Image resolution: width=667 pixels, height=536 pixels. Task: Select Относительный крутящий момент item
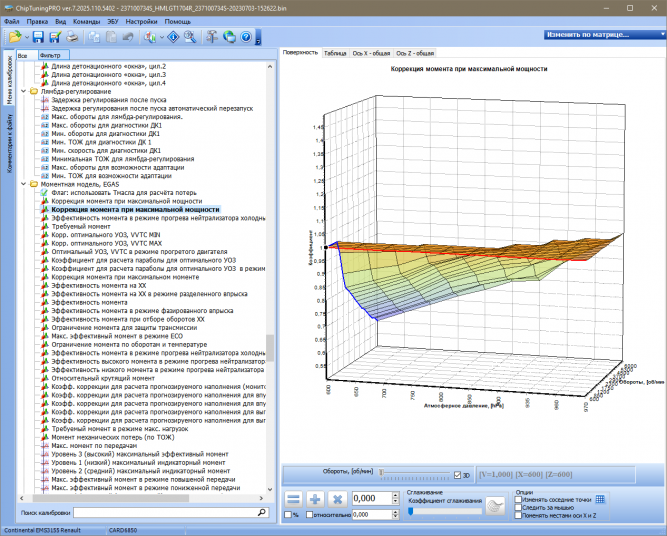[x=103, y=378]
